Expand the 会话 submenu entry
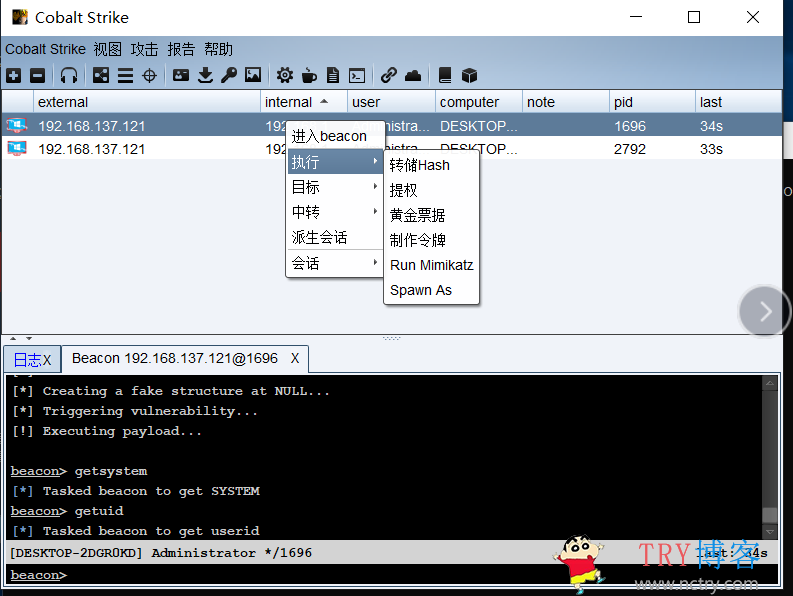Viewport: 793px width, 596px height. 335,263
